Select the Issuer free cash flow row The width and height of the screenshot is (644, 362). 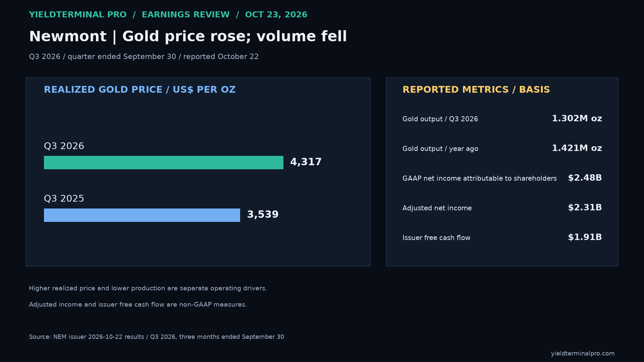pos(502,238)
